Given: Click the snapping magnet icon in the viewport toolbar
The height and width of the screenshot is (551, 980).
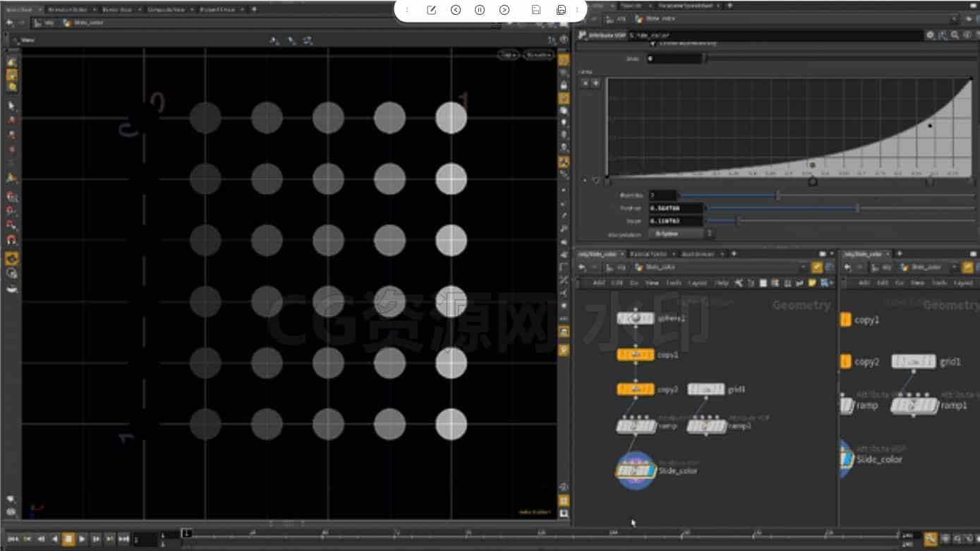Looking at the screenshot, I should (12, 240).
